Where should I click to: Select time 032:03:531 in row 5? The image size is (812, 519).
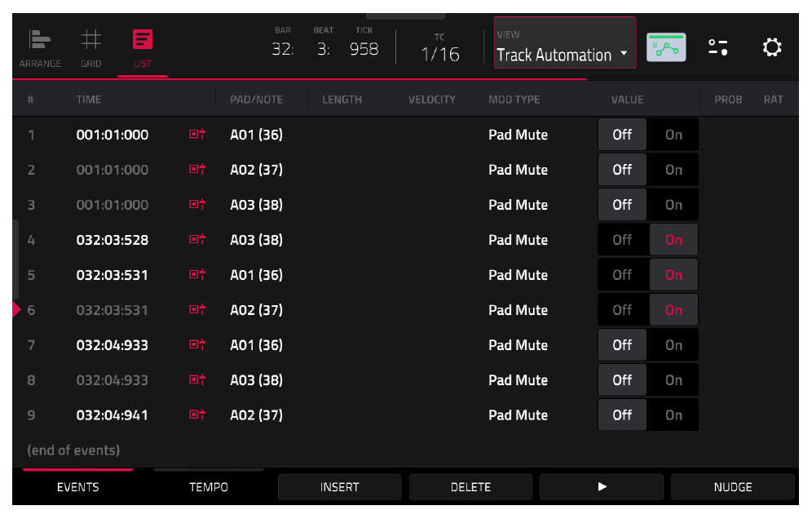pyautogui.click(x=113, y=275)
